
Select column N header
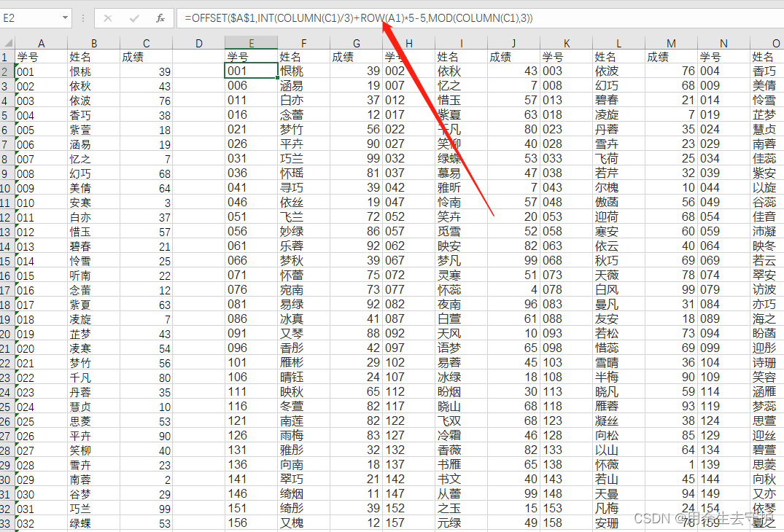[x=723, y=44]
